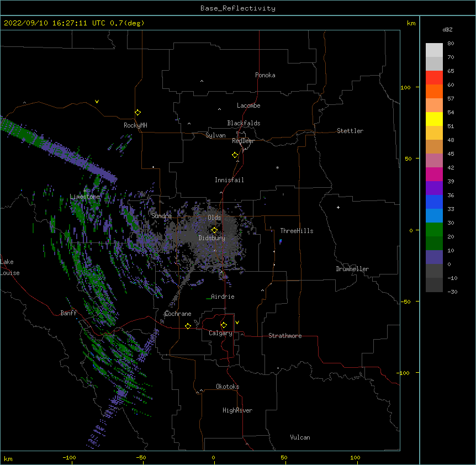
Task: Click the -30 value in the dBZ legend
Action: [x=452, y=292]
